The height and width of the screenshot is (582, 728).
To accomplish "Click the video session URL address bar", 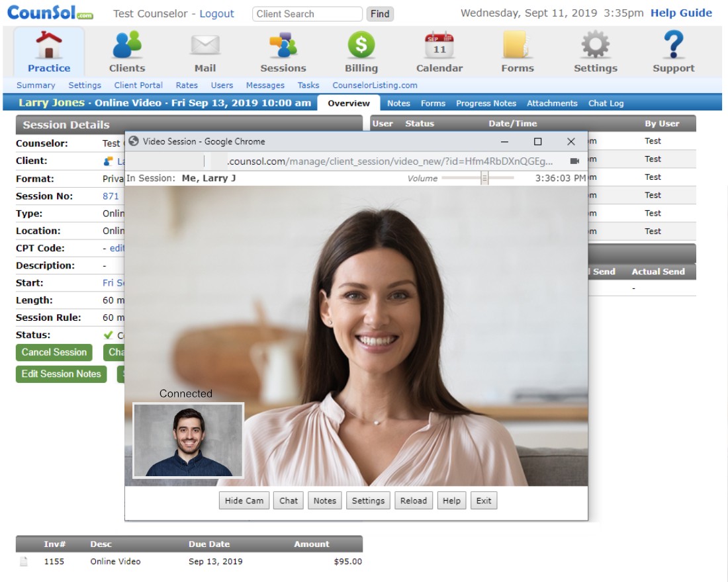I will click(390, 161).
